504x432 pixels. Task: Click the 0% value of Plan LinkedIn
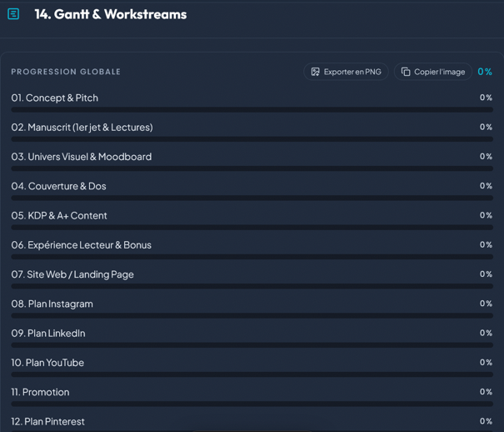pos(486,333)
